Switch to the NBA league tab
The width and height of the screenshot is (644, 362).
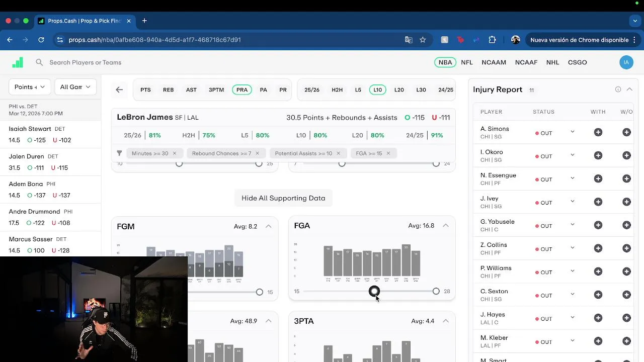(445, 62)
